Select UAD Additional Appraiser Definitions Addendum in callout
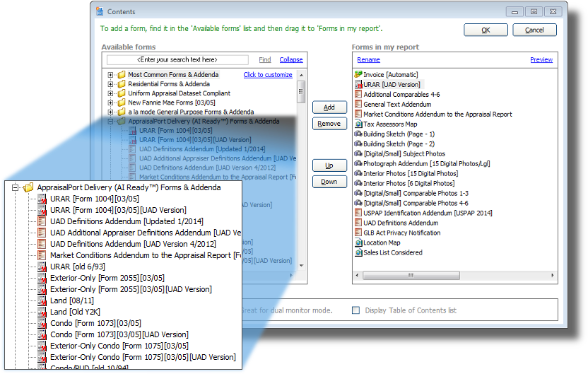The height and width of the screenshot is (374, 588). point(146,233)
